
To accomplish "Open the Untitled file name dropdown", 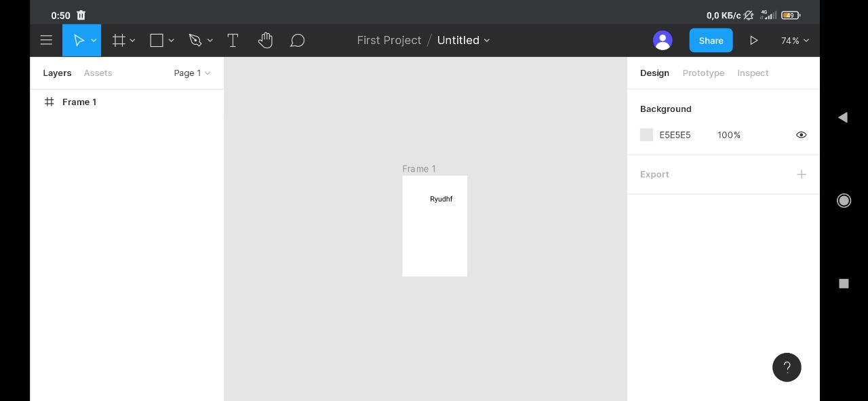I will (x=463, y=40).
